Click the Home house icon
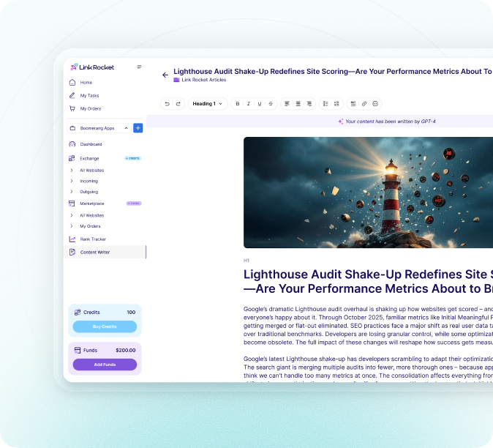The image size is (493, 448). [72, 83]
